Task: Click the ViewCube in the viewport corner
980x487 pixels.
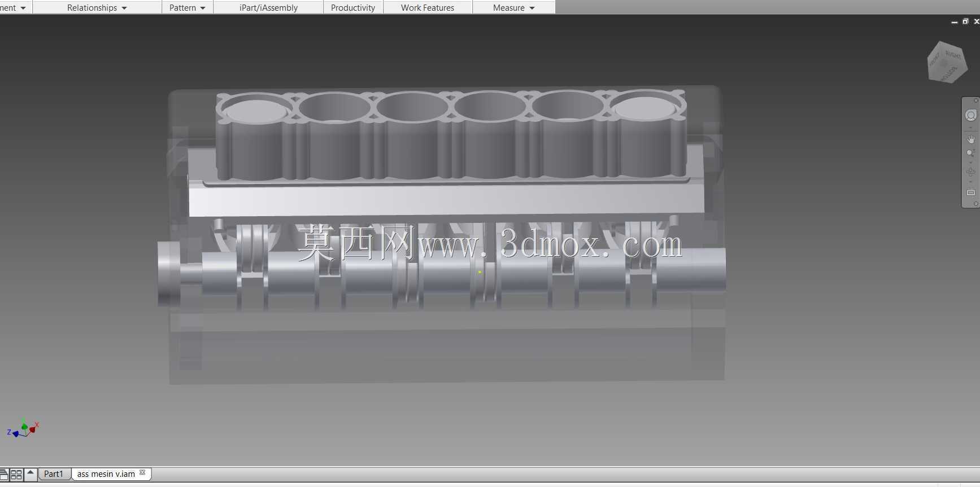Action: click(947, 63)
